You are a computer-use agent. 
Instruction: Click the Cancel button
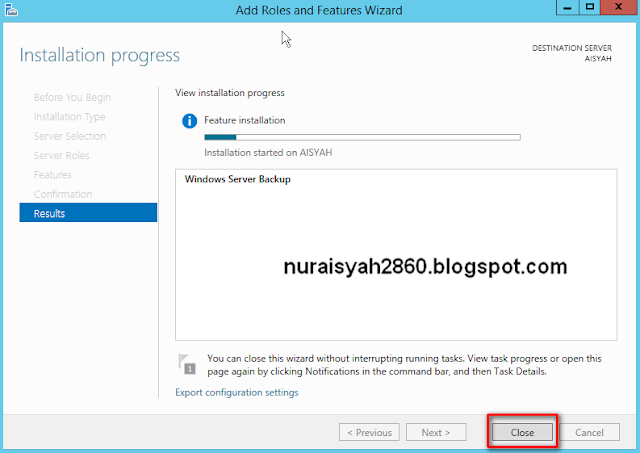tap(589, 432)
